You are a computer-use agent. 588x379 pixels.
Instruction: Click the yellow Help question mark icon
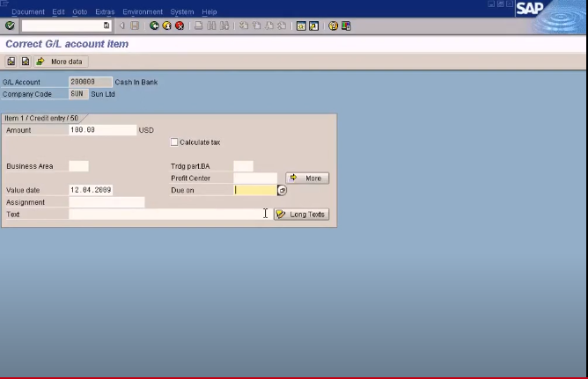[333, 26]
